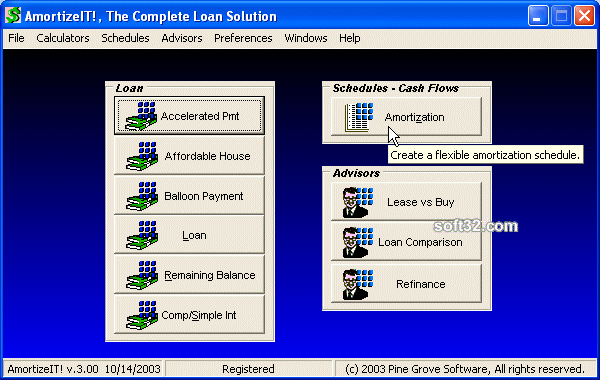The width and height of the screenshot is (600, 380).
Task: Open the Preferences menu
Action: click(243, 38)
